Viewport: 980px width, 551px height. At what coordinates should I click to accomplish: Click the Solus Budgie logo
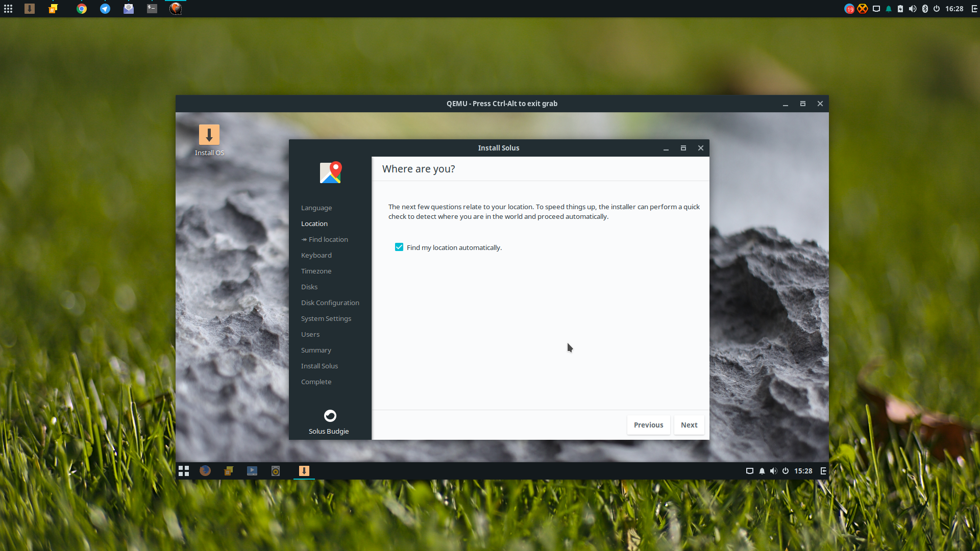[330, 416]
